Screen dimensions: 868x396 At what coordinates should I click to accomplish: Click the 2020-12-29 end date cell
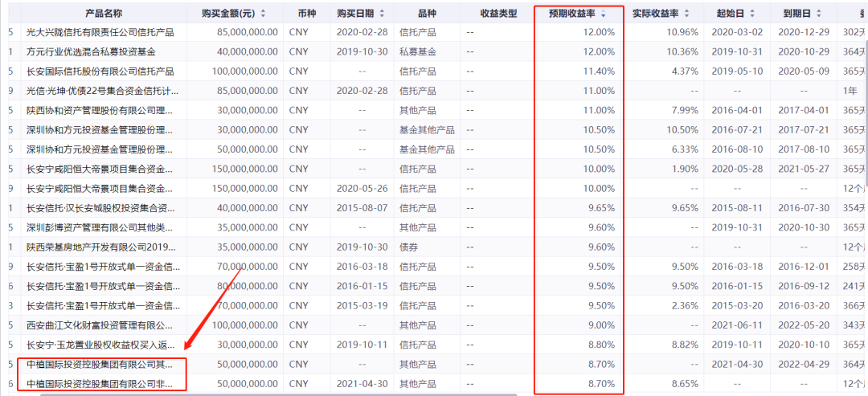(x=804, y=33)
